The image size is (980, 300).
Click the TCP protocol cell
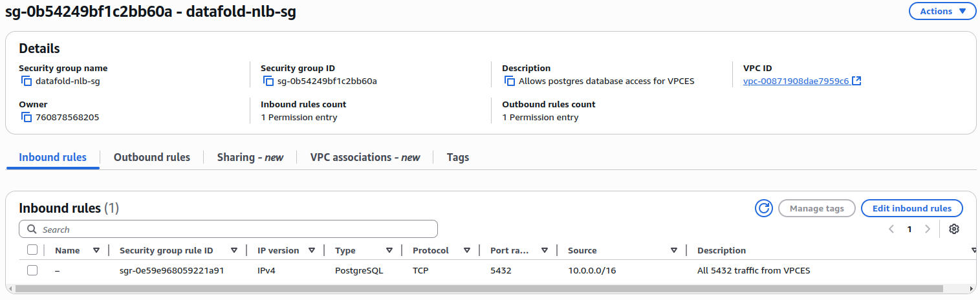click(421, 270)
